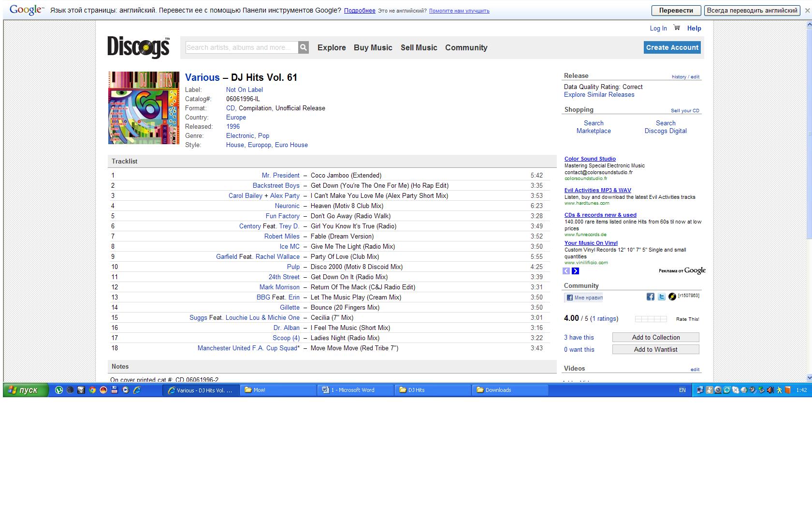The height and width of the screenshot is (508, 812).
Task: Share release via Facebook icon
Action: pos(650,297)
